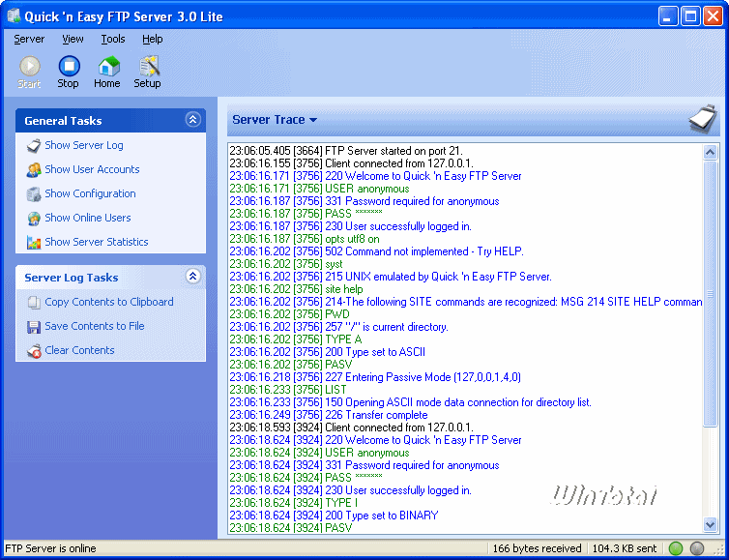Click the Stop server toolbar icon
The height and width of the screenshot is (560, 729).
pos(69,66)
